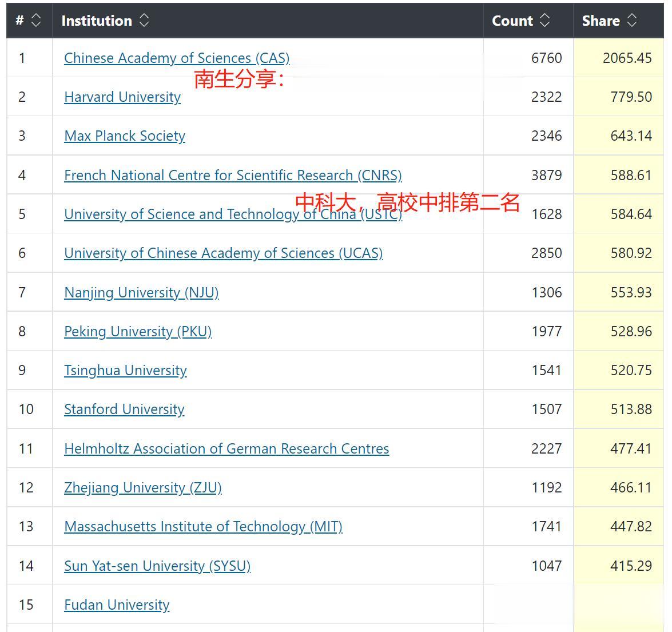Select count value 2322 for Harvard
Image resolution: width=672 pixels, height=632 pixels.
[x=546, y=97]
